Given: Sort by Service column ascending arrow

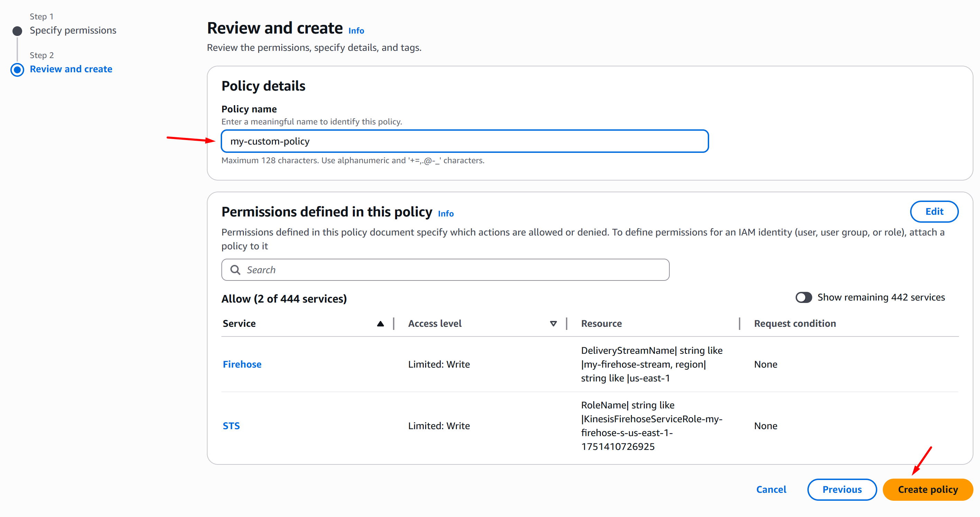Looking at the screenshot, I should [x=380, y=323].
